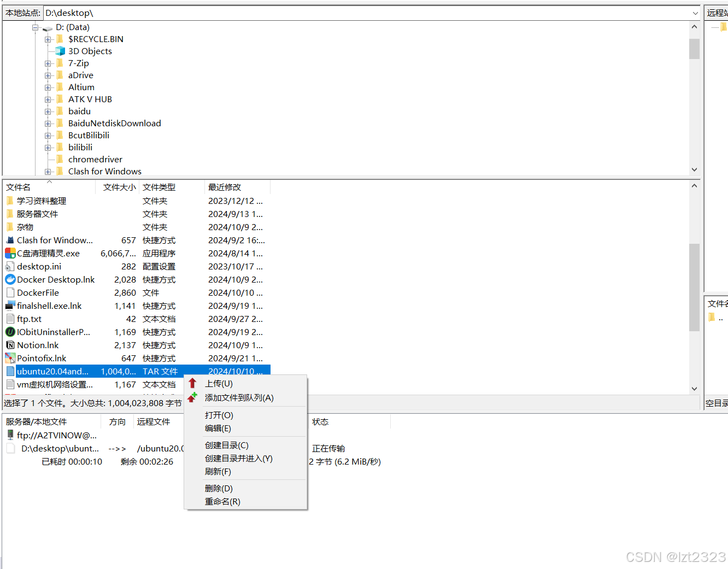The width and height of the screenshot is (728, 569).
Task: Choose 创建目录(C) in context menu
Action: coord(246,445)
